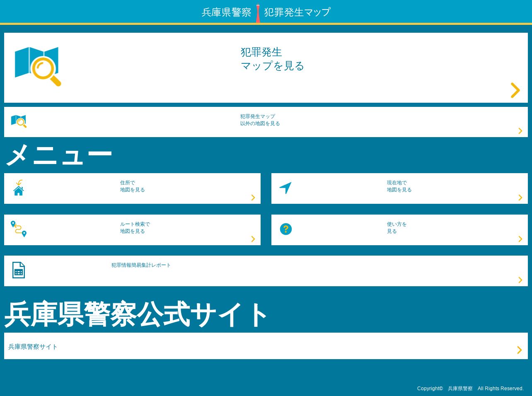Click the メニュー section heading

point(58,155)
